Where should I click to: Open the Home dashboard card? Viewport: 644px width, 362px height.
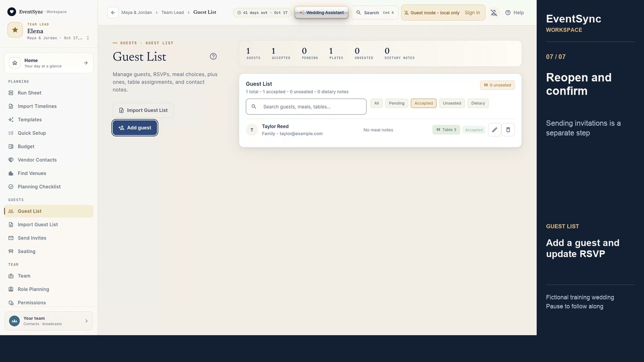(49, 63)
